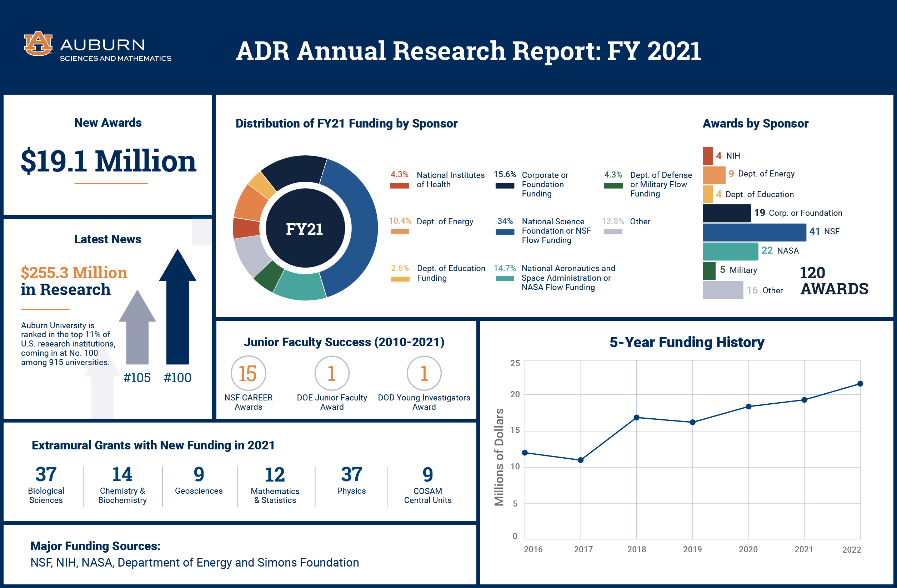The width and height of the screenshot is (897, 588).
Task: Click the DOE Junior Faculty Award circle
Action: point(332,373)
